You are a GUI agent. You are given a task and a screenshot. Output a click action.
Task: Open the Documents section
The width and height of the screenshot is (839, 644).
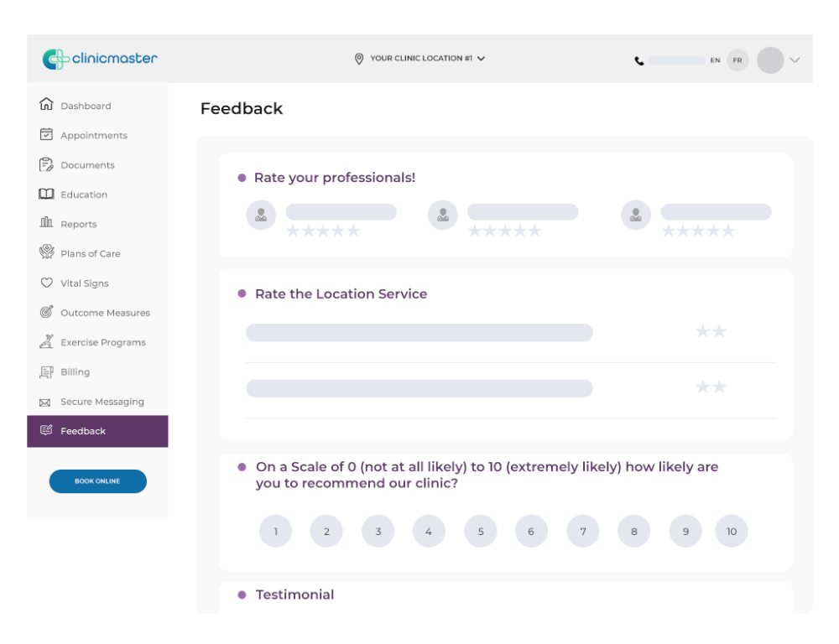pyautogui.click(x=48, y=164)
